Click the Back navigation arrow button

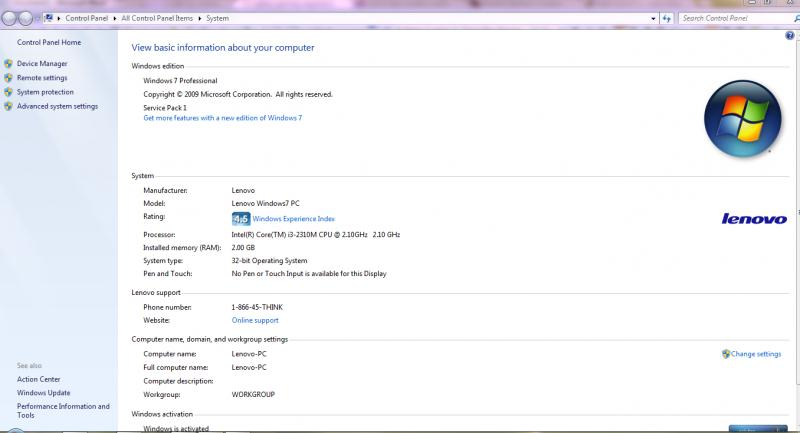[9, 18]
